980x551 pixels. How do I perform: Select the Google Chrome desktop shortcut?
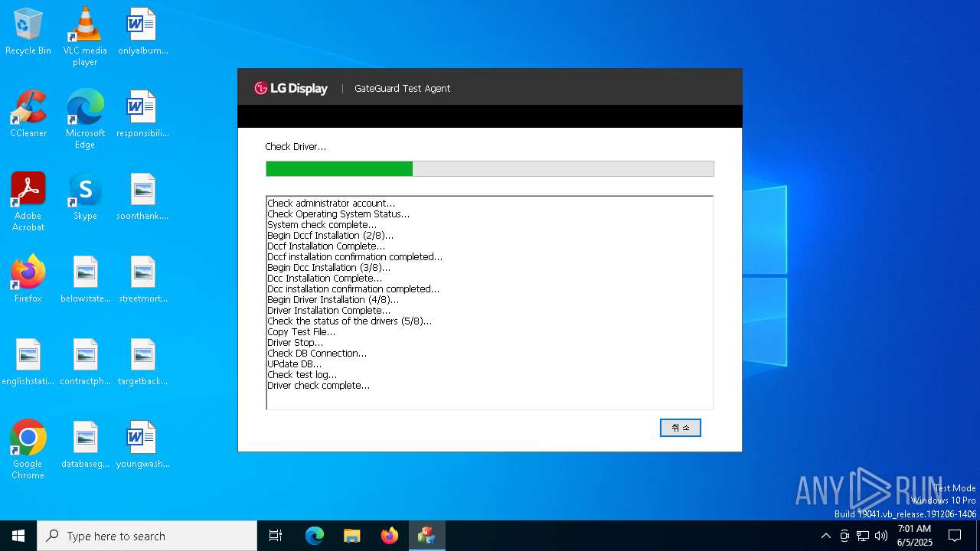click(x=28, y=450)
